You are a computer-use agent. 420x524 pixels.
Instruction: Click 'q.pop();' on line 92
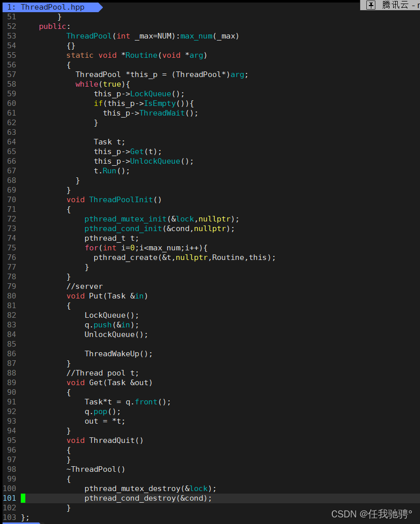tap(102, 411)
